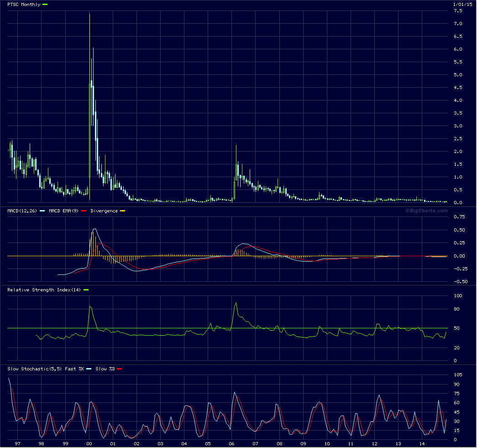Click the 4.5 price axis value

pyautogui.click(x=458, y=87)
